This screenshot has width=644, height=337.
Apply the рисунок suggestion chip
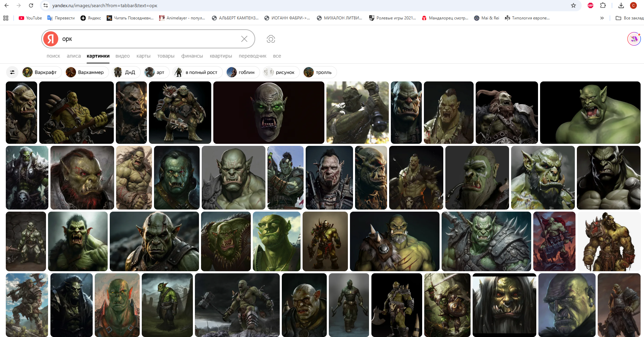281,72
